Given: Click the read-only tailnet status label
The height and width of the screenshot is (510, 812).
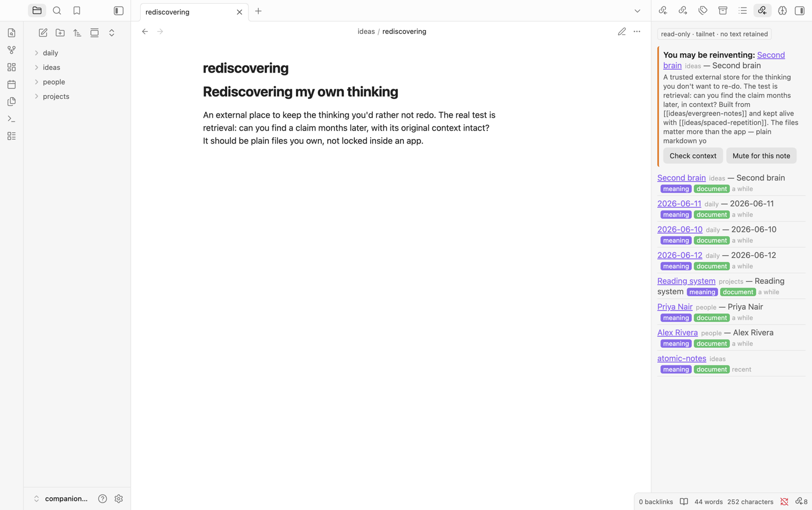Looking at the screenshot, I should click(714, 34).
